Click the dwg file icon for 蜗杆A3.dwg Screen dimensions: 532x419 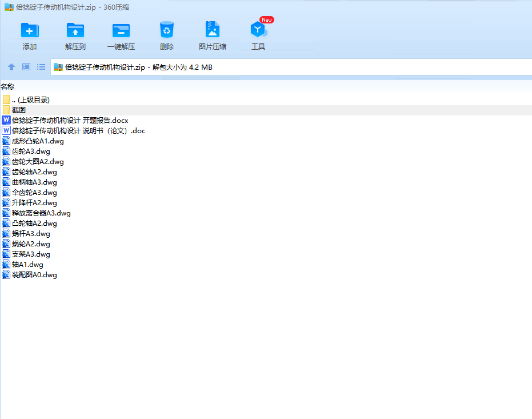[x=6, y=233]
